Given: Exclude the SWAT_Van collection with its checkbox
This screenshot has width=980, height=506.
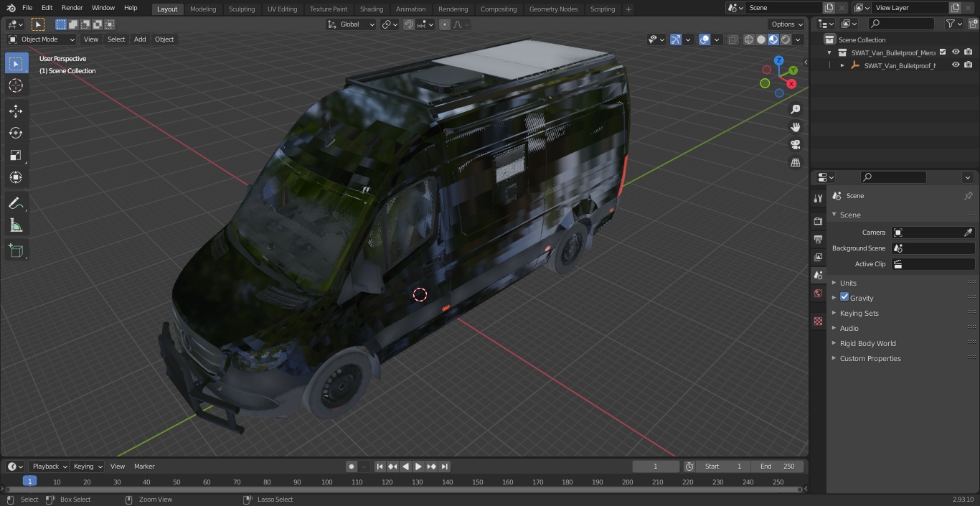Looking at the screenshot, I should pos(943,52).
